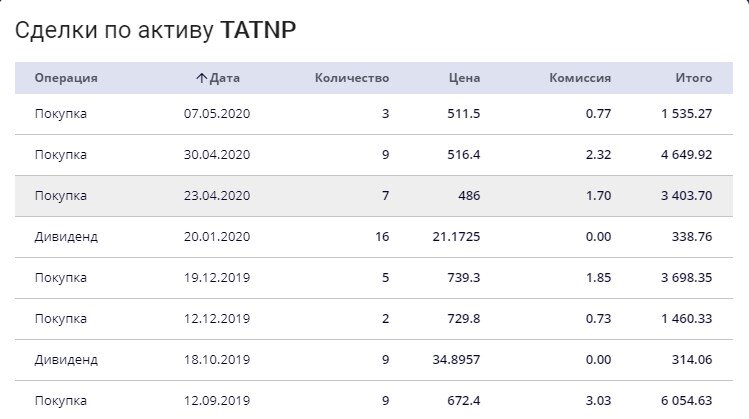Select the Покупка row dated 19.12.2019
This screenshot has height=419, width=749.
(374, 278)
